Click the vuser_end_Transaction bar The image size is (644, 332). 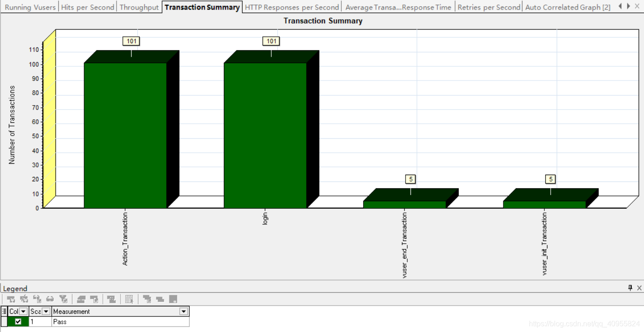[405, 205]
